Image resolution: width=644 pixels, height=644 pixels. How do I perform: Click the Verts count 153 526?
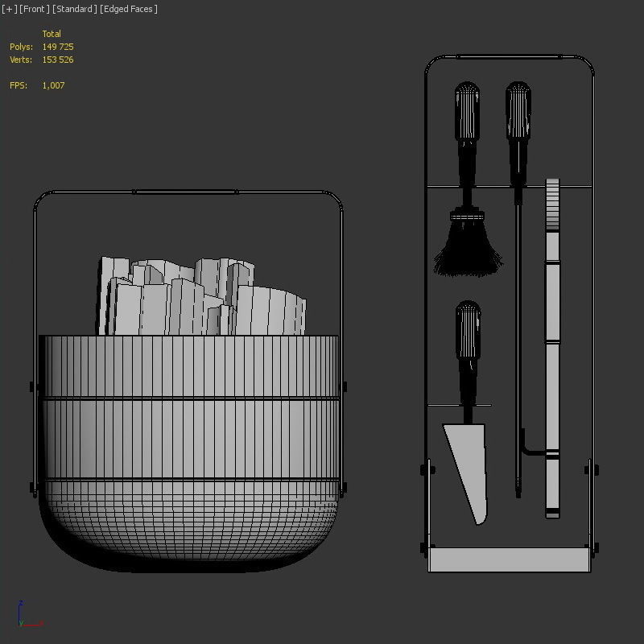point(58,60)
